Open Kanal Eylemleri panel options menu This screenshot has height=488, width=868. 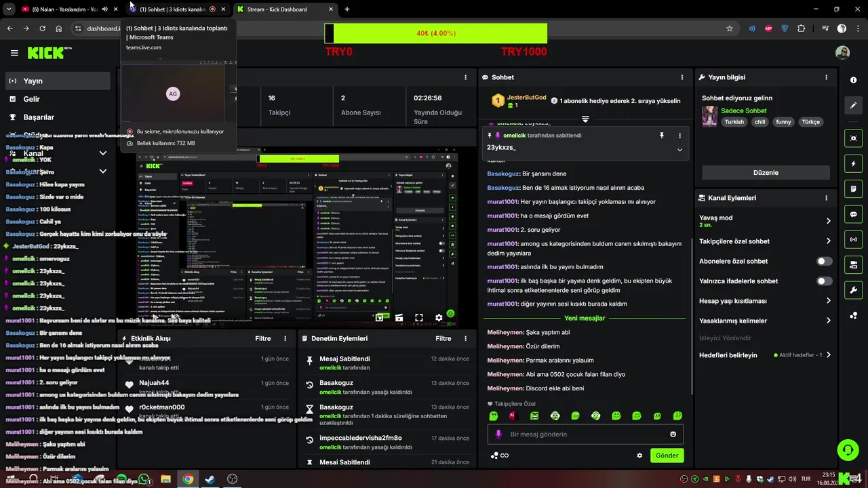[826, 198]
